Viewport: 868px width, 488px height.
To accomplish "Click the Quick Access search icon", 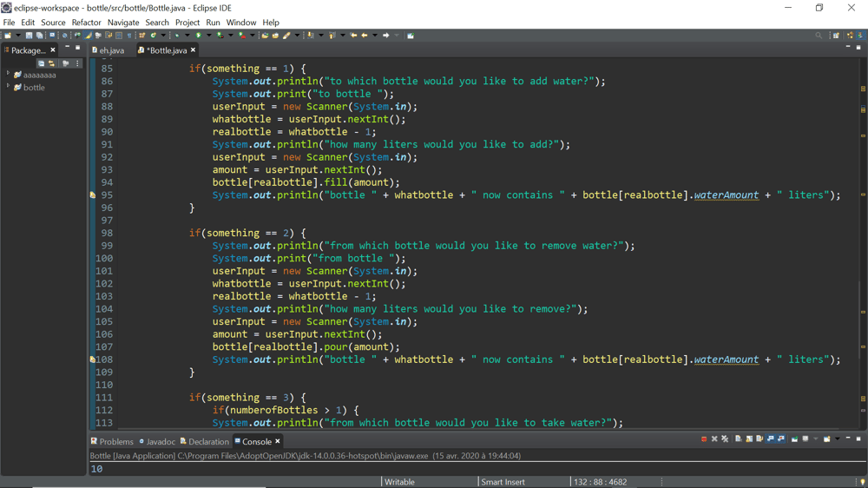I will 819,36.
